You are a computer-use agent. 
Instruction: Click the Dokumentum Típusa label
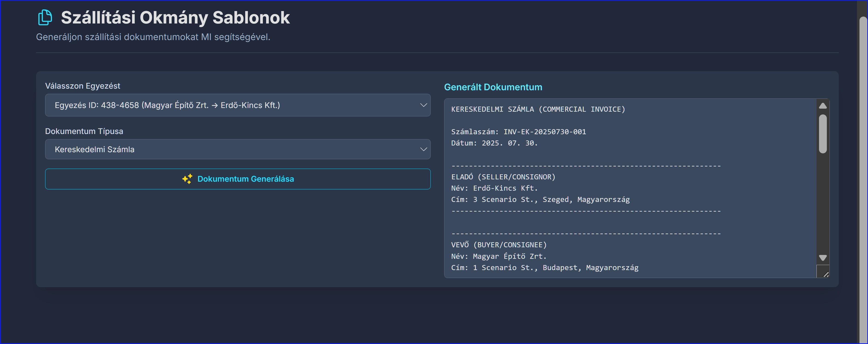[x=84, y=131]
